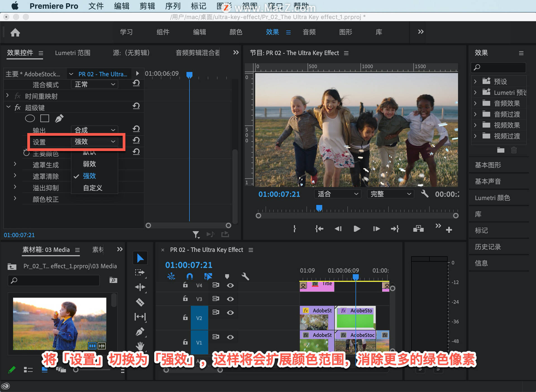Open the 混合模式 dropdown
The height and width of the screenshot is (392, 536).
pyautogui.click(x=95, y=84)
